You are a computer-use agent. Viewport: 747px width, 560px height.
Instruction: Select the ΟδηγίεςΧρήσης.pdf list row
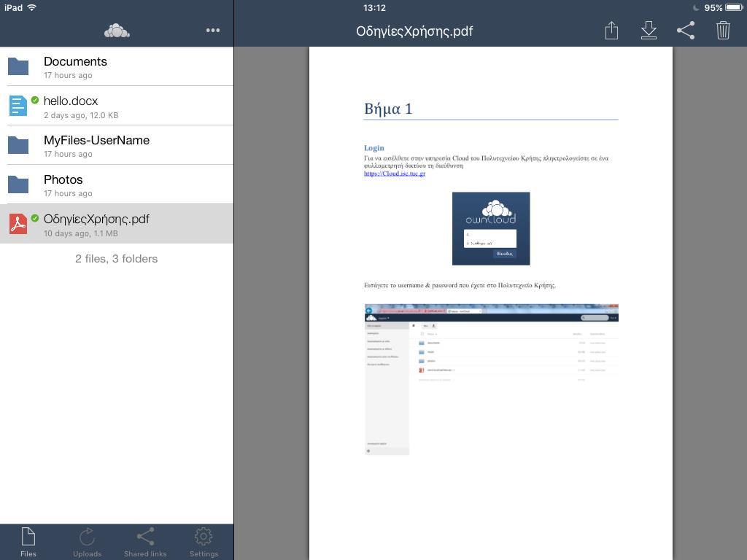pos(117,224)
